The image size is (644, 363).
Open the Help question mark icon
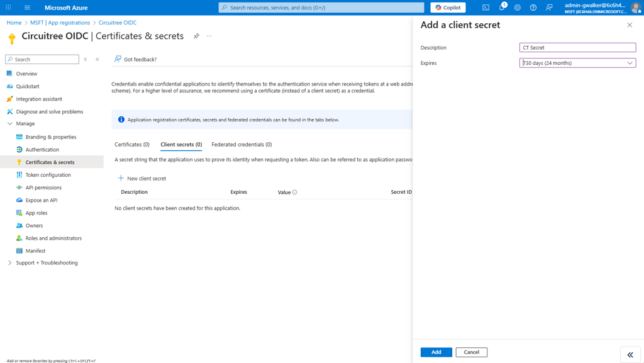pos(533,8)
